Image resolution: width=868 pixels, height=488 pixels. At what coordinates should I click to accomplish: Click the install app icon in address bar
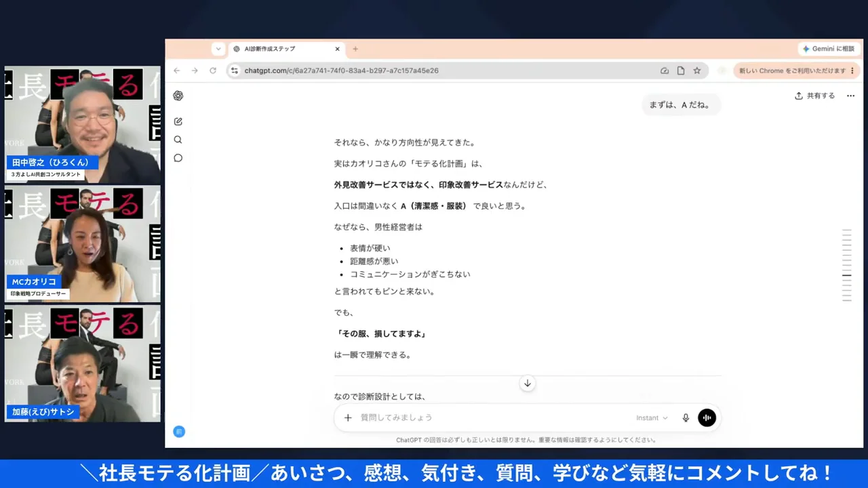click(x=665, y=70)
